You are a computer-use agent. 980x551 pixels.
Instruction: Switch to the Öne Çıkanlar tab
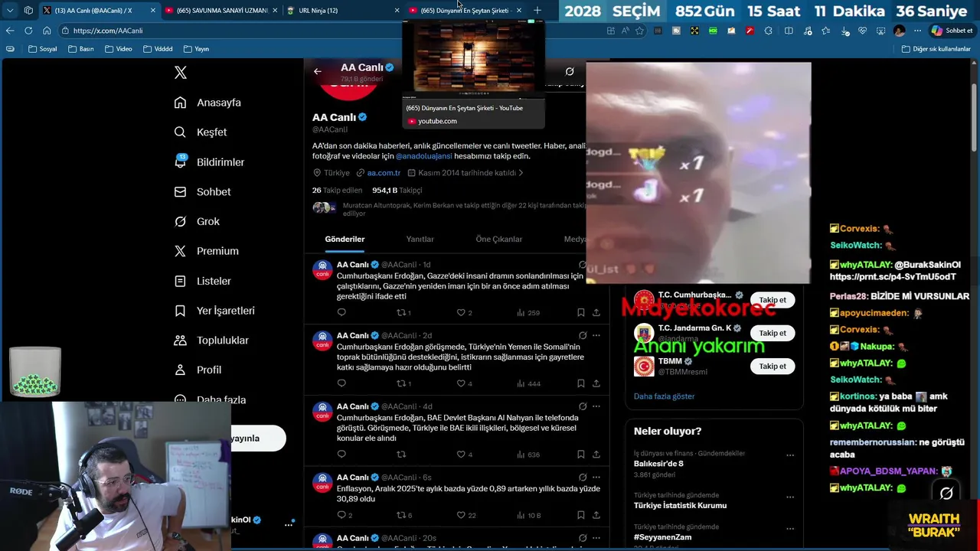(499, 240)
